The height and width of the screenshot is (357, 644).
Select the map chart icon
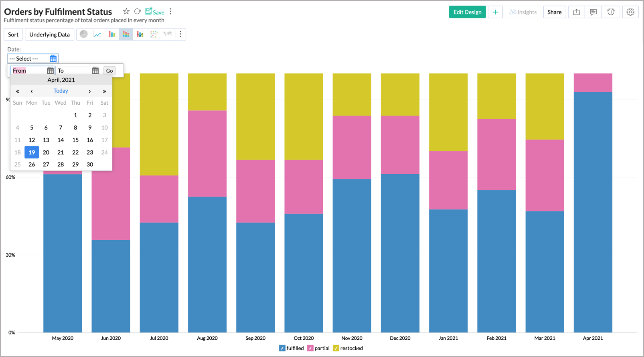click(x=168, y=34)
